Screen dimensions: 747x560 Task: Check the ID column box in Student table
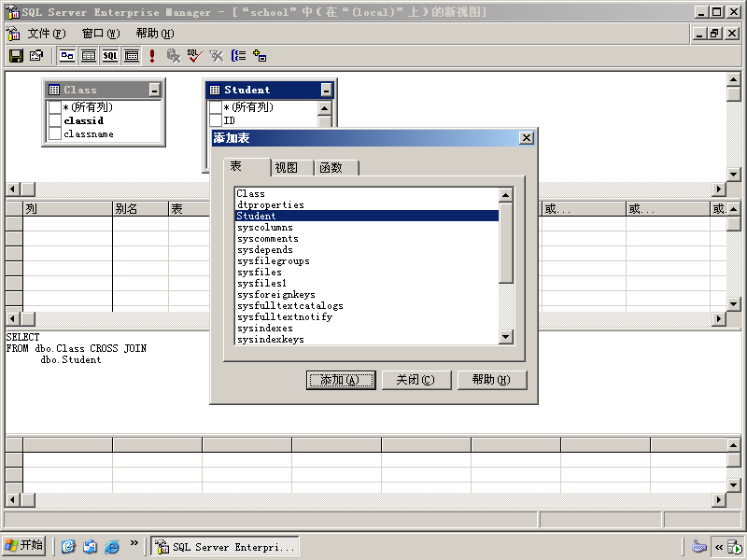216,120
